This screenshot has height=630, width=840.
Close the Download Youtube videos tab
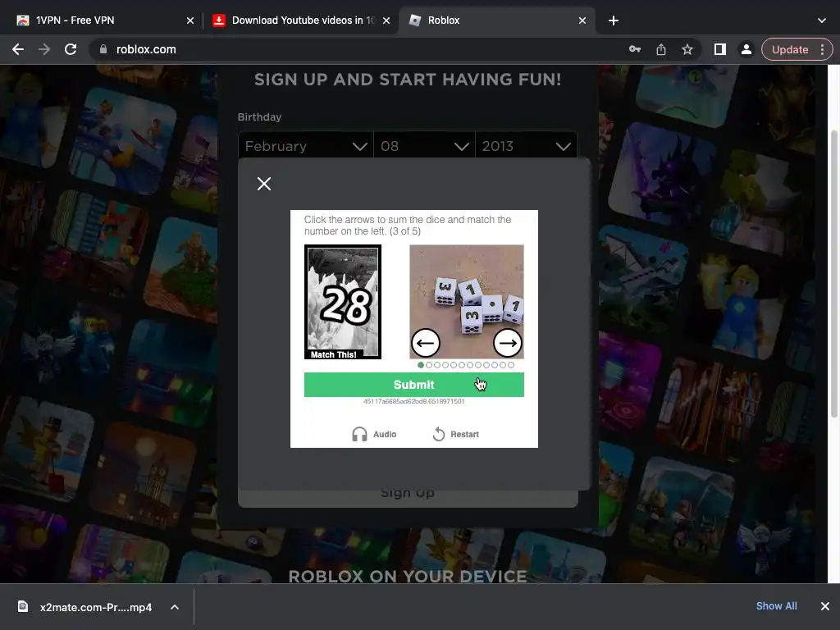click(x=386, y=21)
